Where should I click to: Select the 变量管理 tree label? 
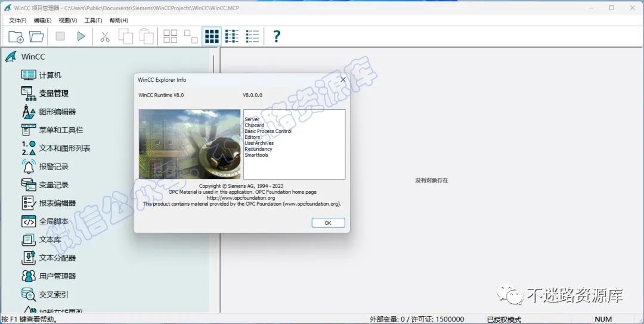[54, 93]
